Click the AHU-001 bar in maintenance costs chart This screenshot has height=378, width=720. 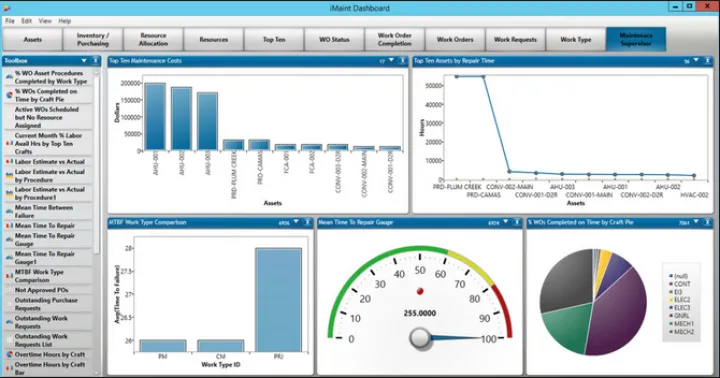click(155, 117)
